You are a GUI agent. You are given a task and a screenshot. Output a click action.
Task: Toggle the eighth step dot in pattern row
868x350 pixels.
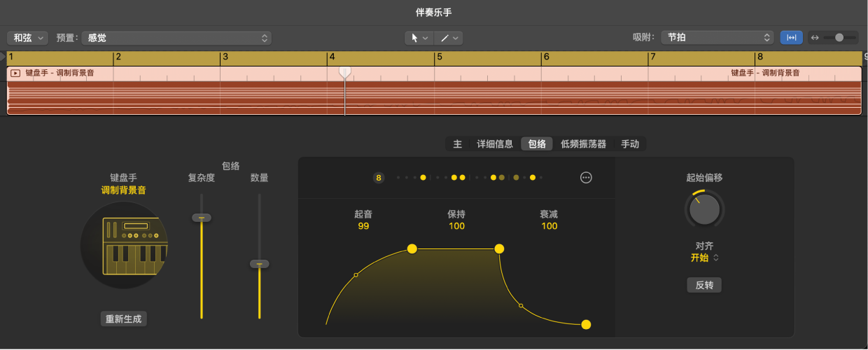(463, 178)
